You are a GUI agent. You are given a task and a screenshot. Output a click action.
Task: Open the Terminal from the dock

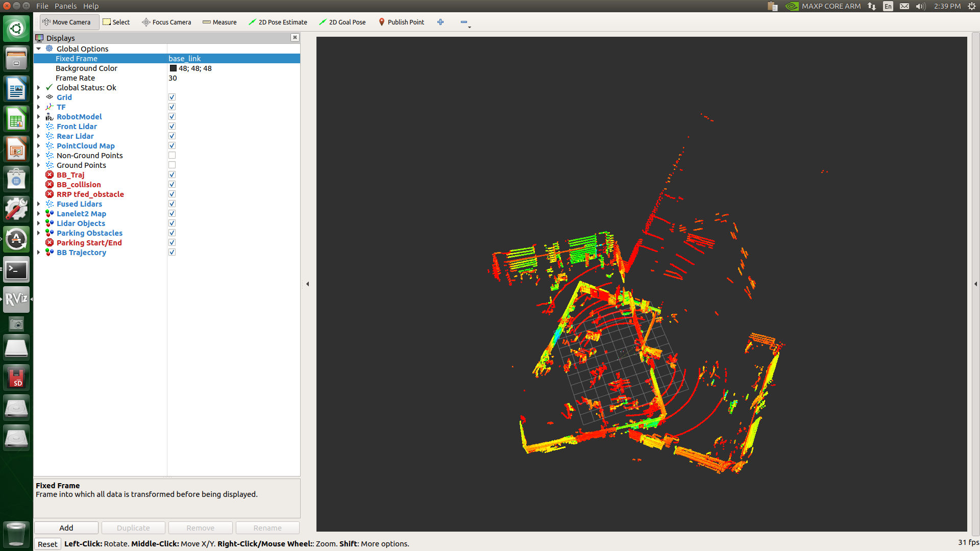[16, 269]
